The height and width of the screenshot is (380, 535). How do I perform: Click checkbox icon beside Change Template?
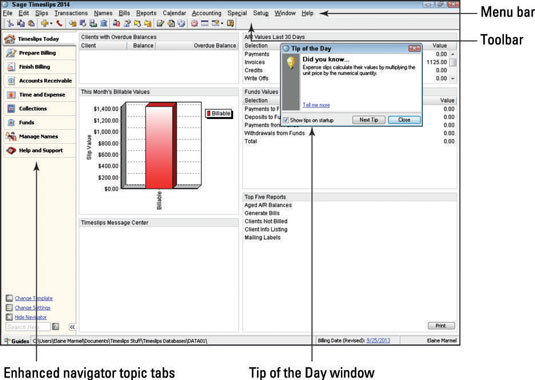(10, 298)
